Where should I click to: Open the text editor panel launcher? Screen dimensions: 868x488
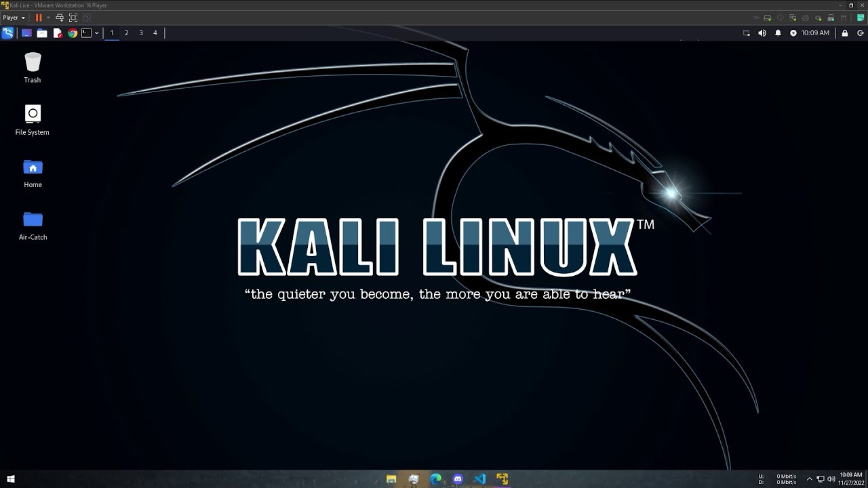point(58,33)
